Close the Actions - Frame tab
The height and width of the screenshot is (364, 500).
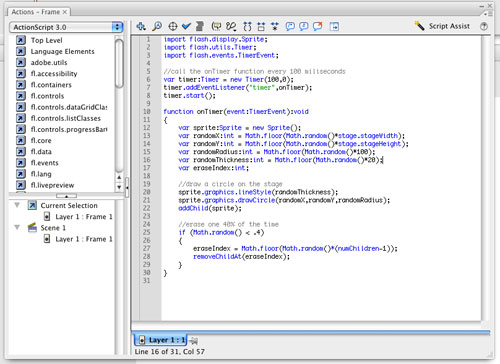click(x=65, y=12)
